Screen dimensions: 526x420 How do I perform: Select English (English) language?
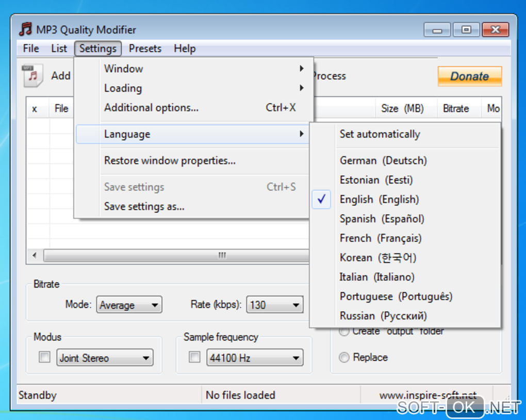(405, 199)
